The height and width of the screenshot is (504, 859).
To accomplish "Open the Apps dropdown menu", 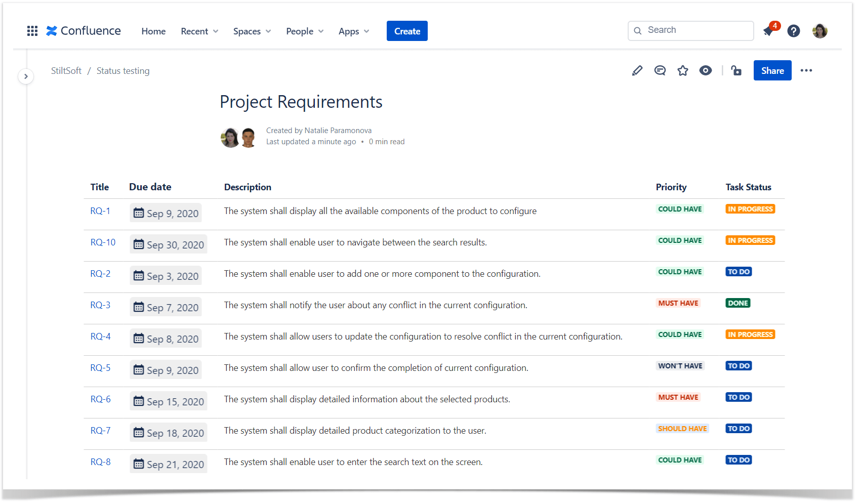I will (354, 31).
